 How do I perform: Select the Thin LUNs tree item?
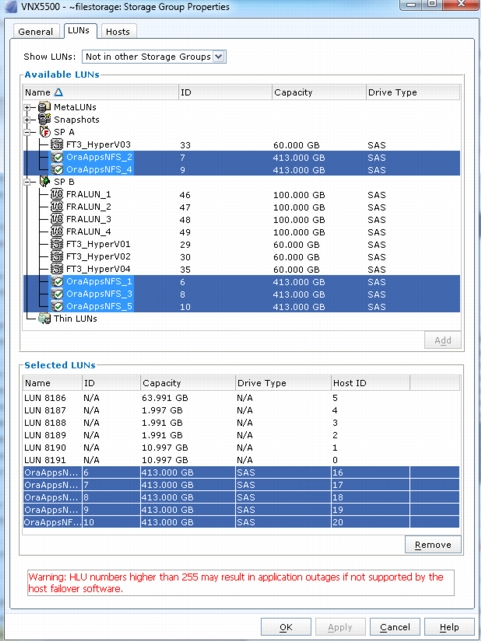click(x=75, y=319)
